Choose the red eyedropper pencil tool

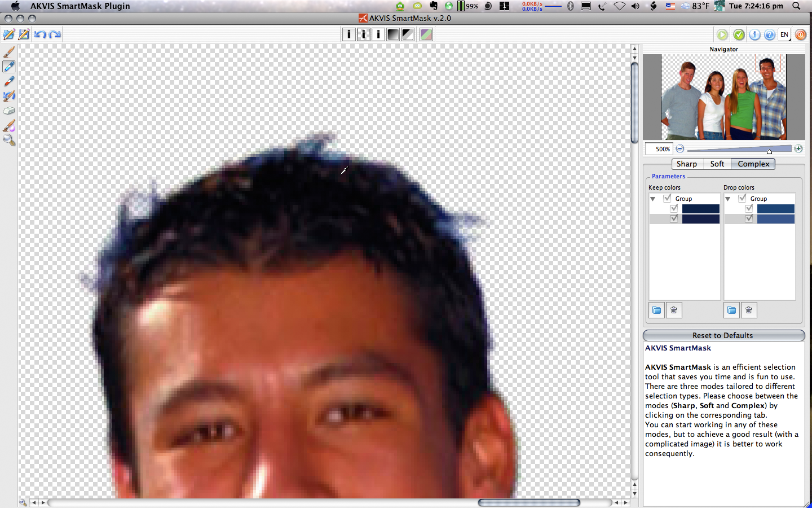tap(9, 81)
